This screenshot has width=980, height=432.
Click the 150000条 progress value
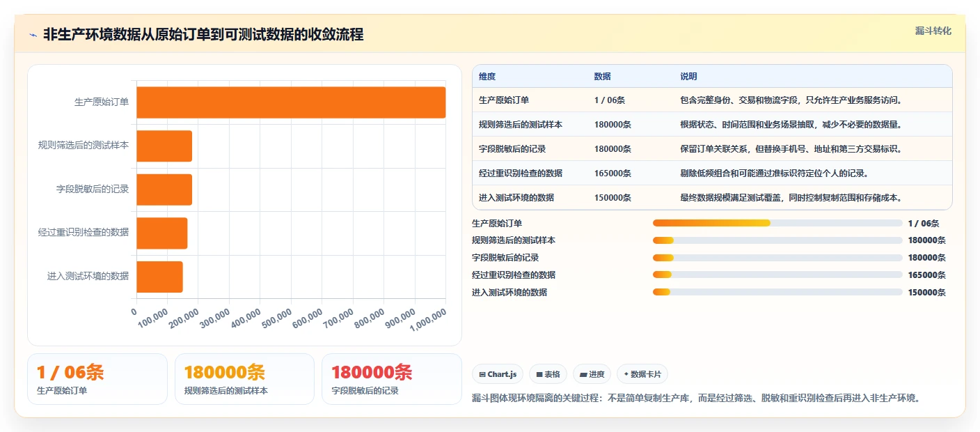pos(927,293)
